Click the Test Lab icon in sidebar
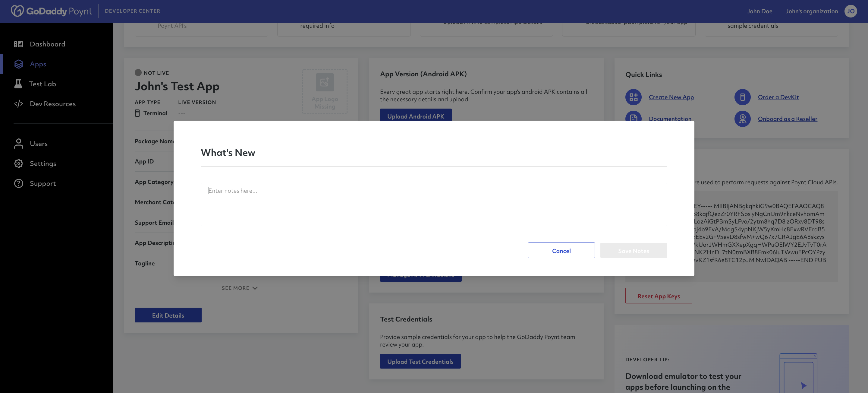This screenshot has width=868, height=393. (x=18, y=84)
